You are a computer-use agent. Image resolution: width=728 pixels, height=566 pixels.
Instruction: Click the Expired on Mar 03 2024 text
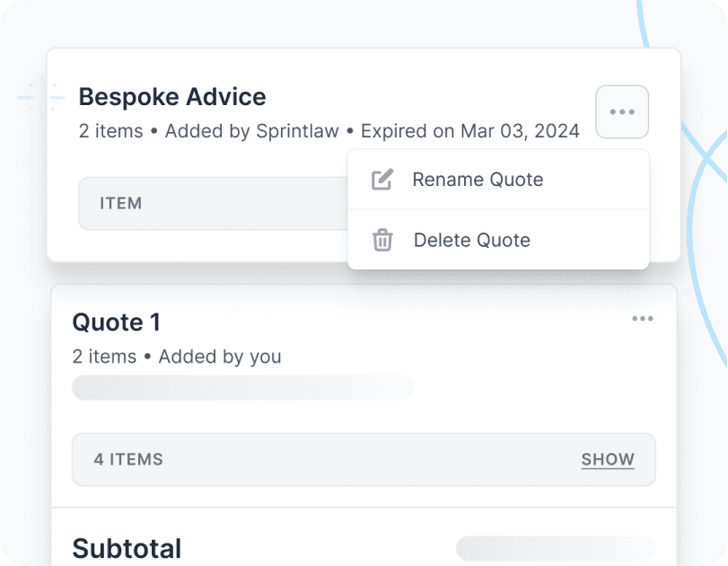(x=470, y=130)
